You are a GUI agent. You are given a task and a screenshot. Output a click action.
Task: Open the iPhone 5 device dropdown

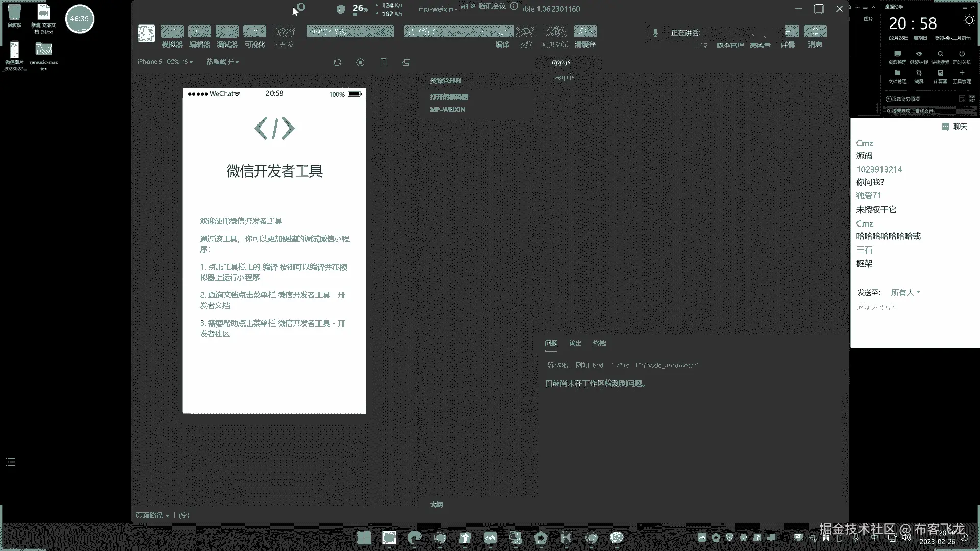(x=165, y=62)
